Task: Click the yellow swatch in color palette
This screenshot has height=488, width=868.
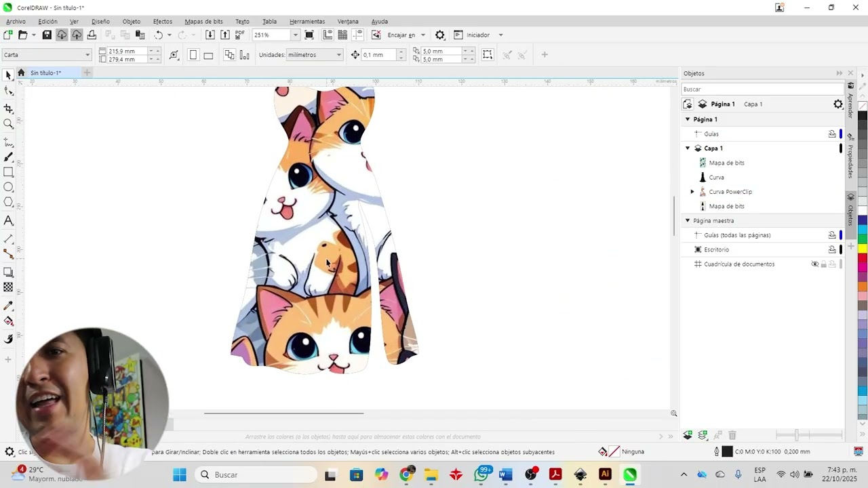Action: coord(863,249)
